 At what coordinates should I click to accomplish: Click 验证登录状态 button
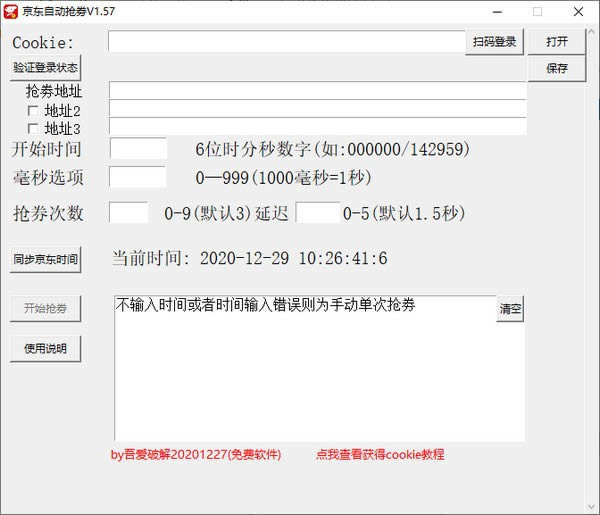[45, 68]
